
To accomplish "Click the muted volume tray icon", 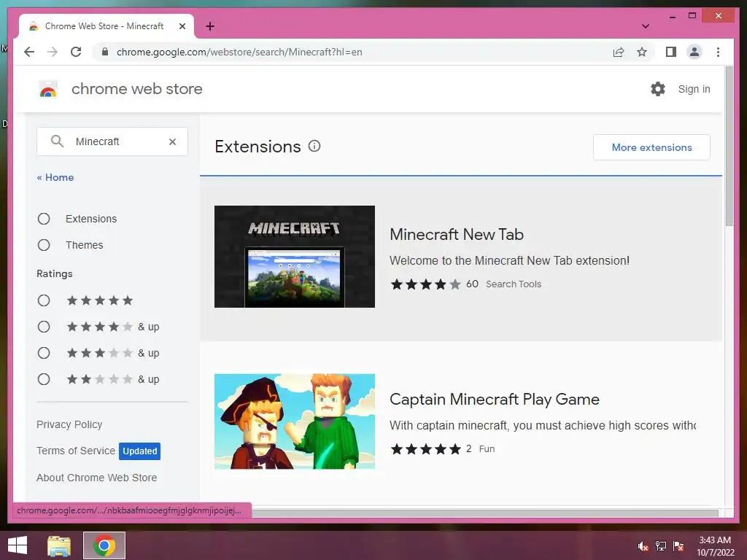I will [x=643, y=546].
